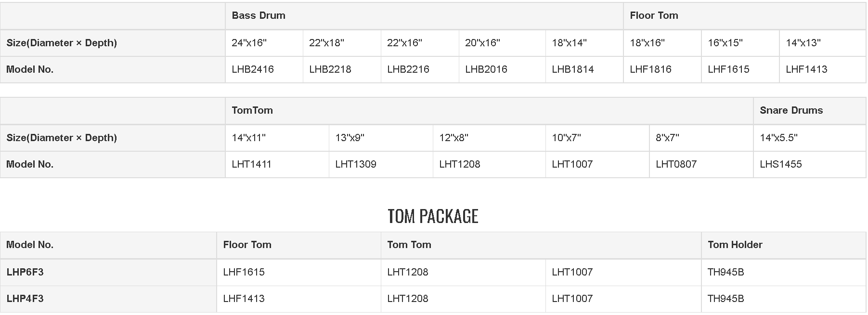Image resolution: width=868 pixels, height=315 pixels.
Task: Click the TomTom section header
Action: click(x=252, y=110)
